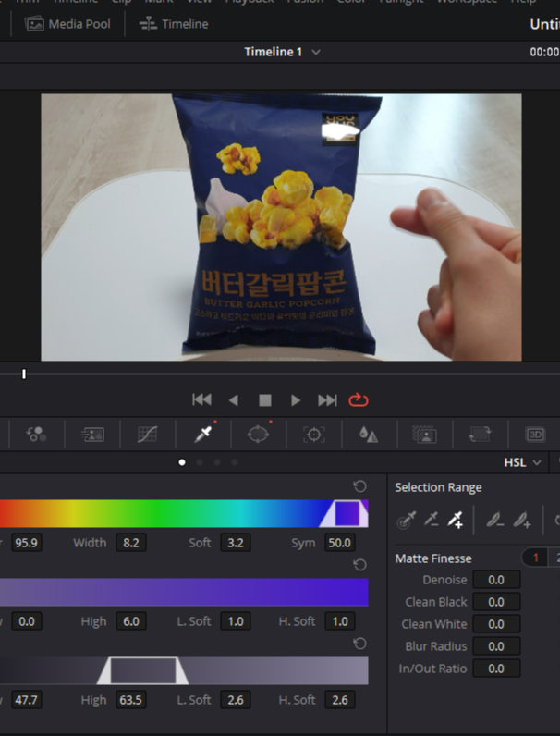Select the Feather Add tool
Viewport: 560px width, 736px height.
click(x=521, y=520)
